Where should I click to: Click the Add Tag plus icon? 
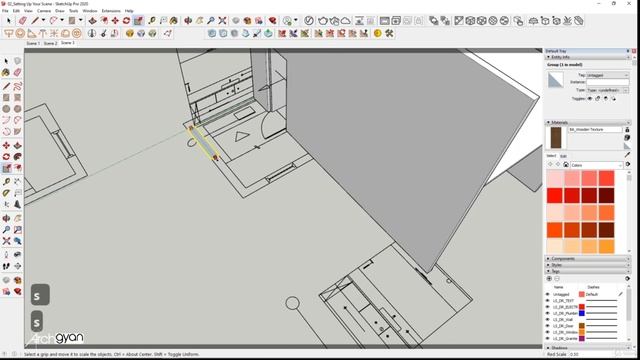tap(549, 278)
